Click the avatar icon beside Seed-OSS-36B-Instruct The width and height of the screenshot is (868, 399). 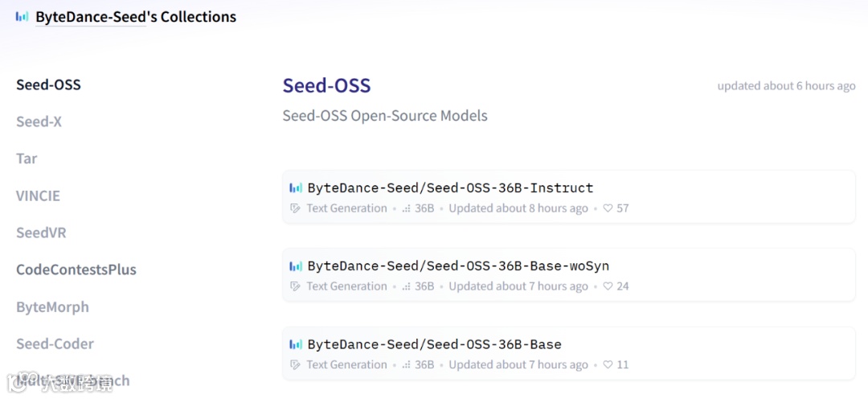[x=296, y=188]
